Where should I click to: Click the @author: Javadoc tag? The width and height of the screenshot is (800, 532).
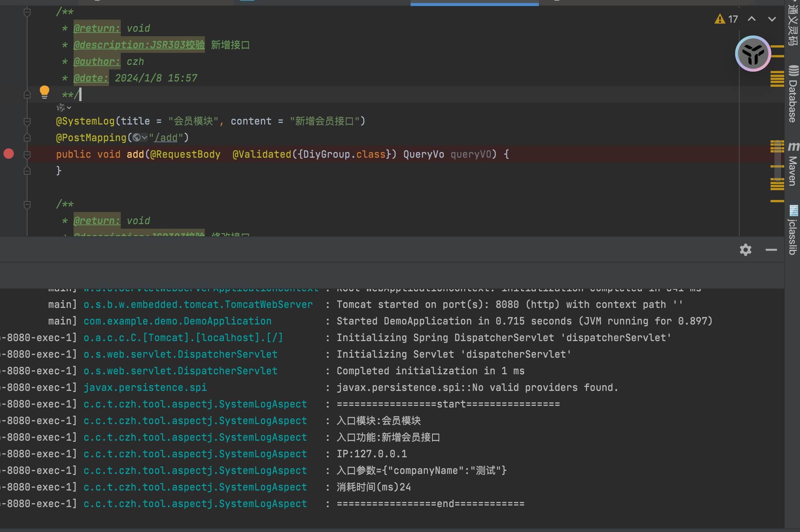[x=97, y=62]
